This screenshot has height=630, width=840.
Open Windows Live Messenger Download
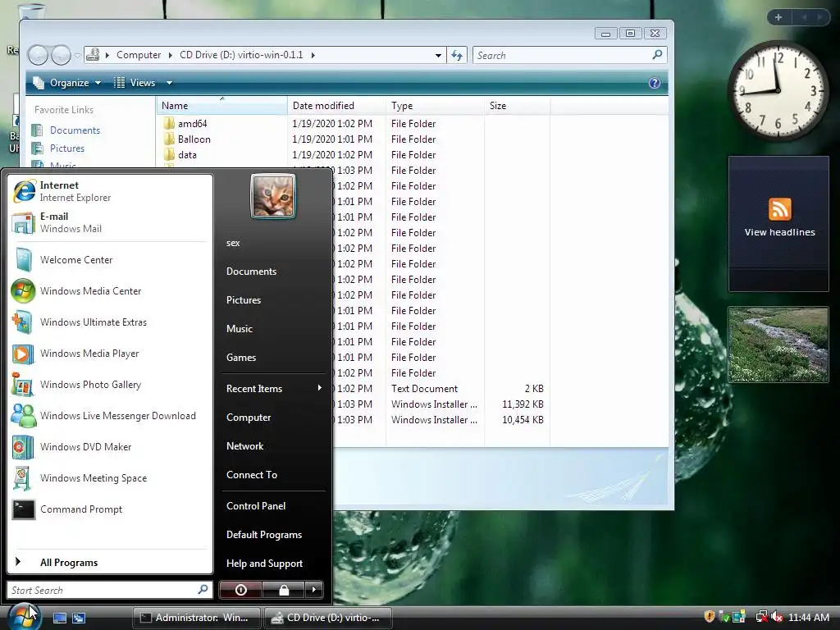pos(110,416)
